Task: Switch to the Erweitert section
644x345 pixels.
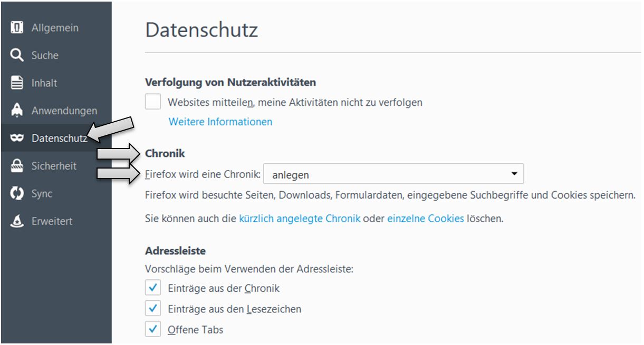Action: [x=52, y=221]
